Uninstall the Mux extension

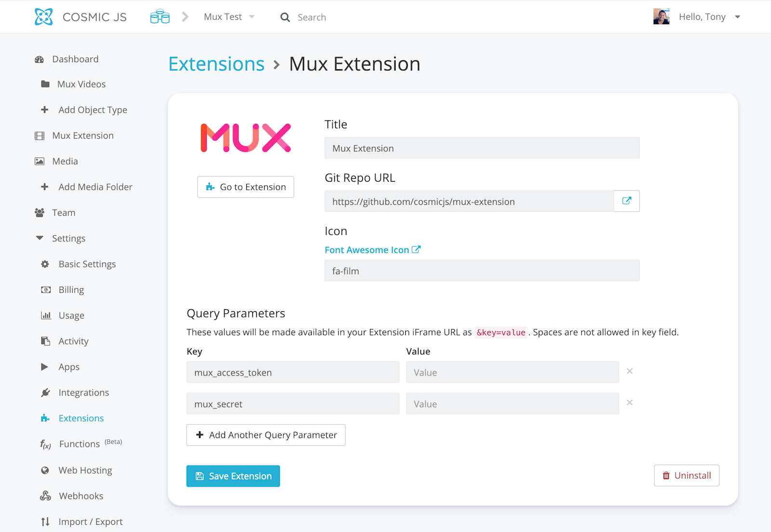click(687, 476)
